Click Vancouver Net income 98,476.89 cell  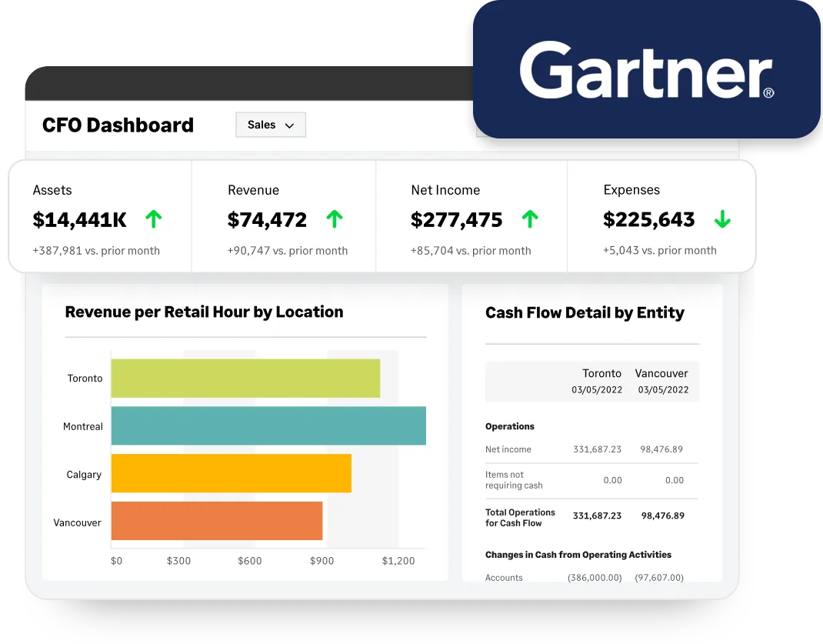(x=661, y=449)
